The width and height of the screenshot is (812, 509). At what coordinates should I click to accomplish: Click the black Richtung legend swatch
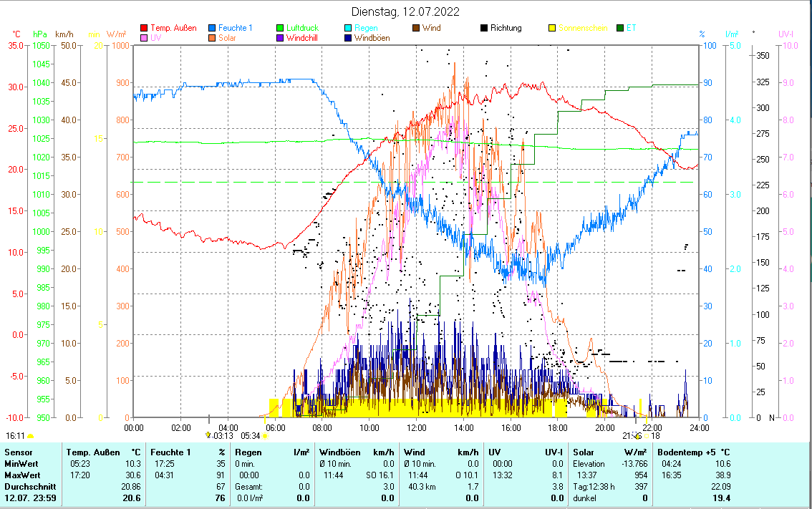[x=485, y=29]
